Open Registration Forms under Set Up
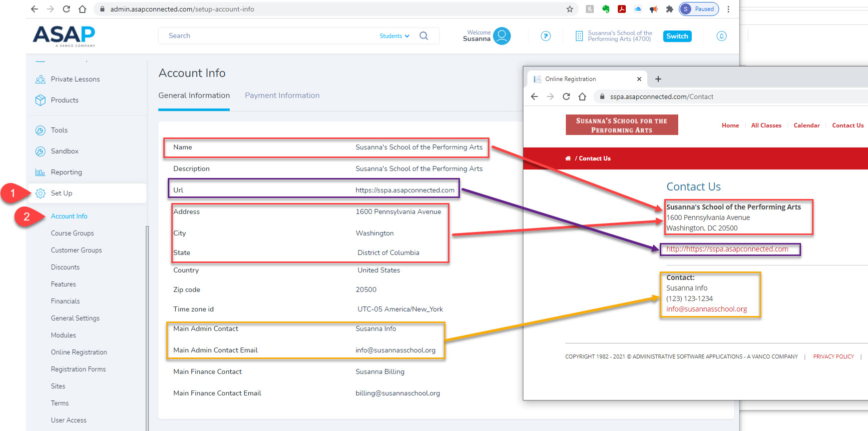 point(78,369)
